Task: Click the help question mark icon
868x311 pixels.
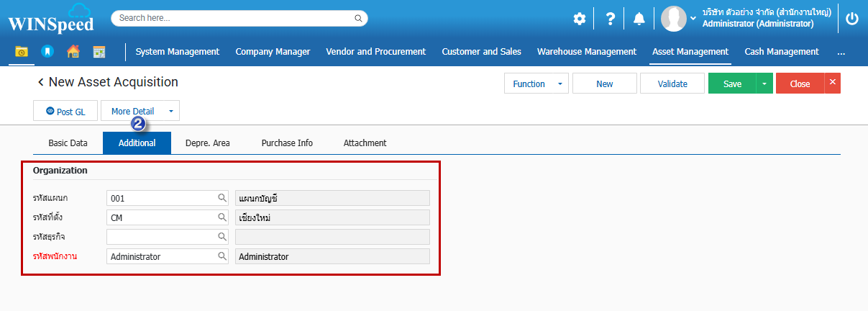Action: coord(610,19)
